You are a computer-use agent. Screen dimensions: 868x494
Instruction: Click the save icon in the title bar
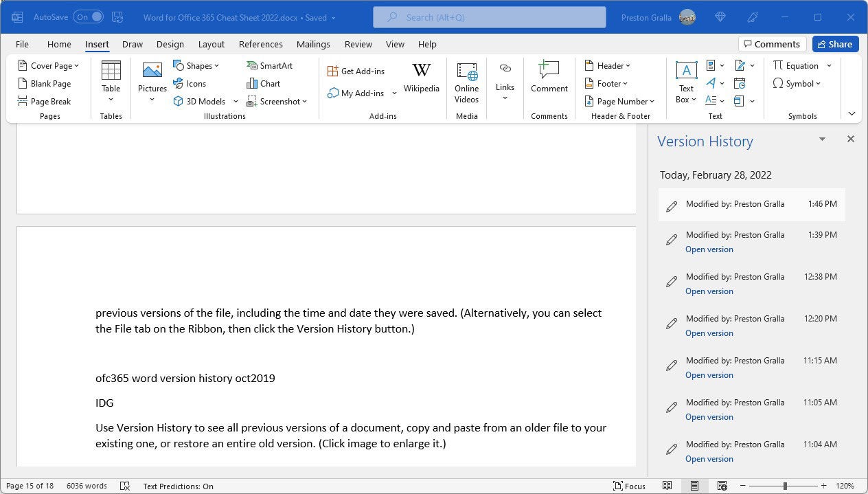coord(117,17)
